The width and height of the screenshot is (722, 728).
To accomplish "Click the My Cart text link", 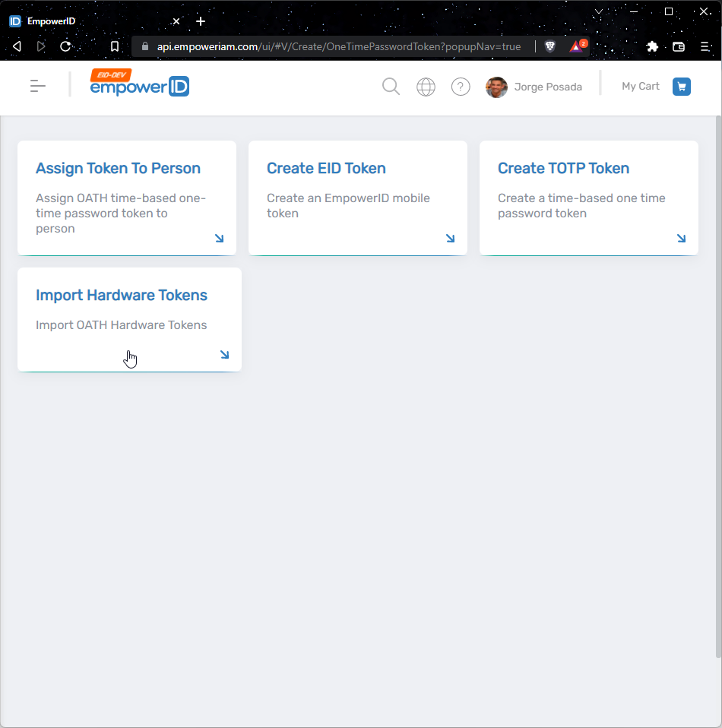I will point(640,87).
